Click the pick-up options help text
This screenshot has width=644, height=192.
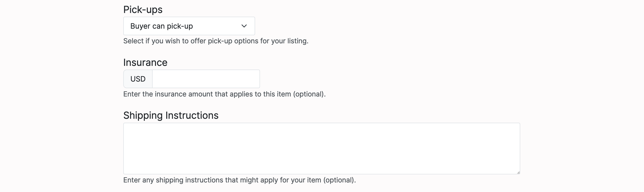point(216,41)
